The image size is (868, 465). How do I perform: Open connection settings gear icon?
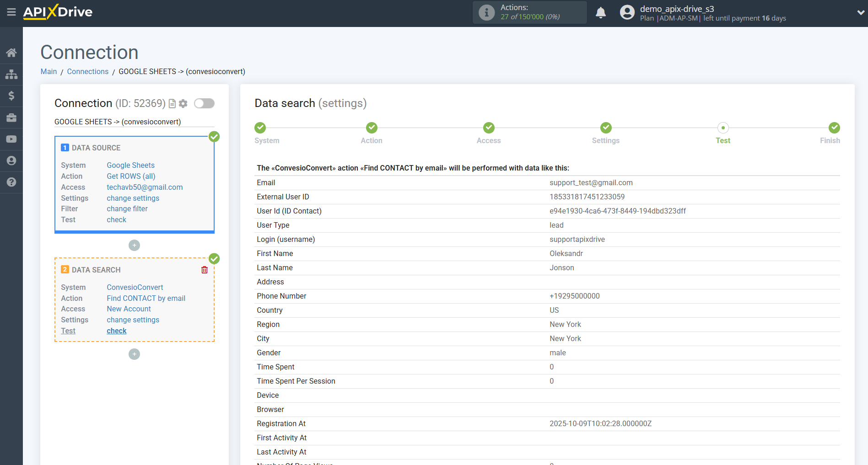tap(183, 104)
